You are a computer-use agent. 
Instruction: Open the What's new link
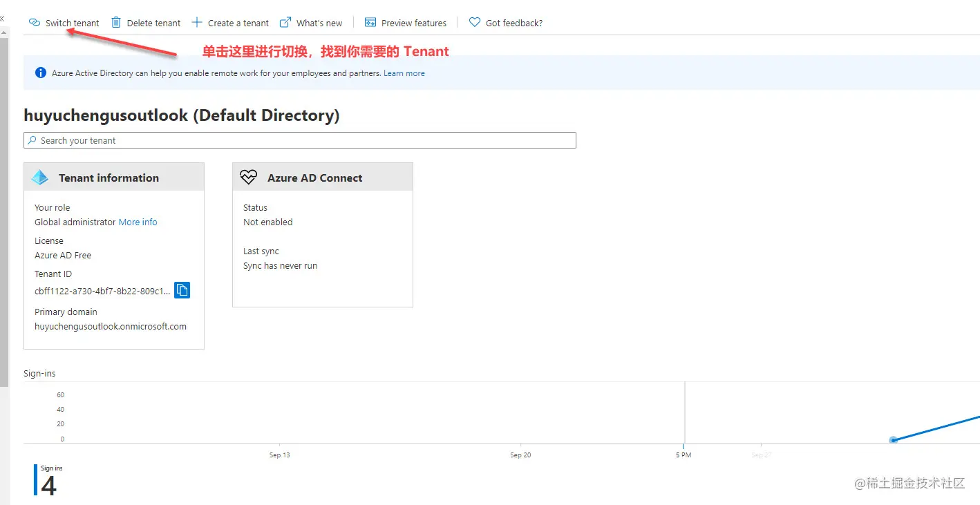(311, 23)
